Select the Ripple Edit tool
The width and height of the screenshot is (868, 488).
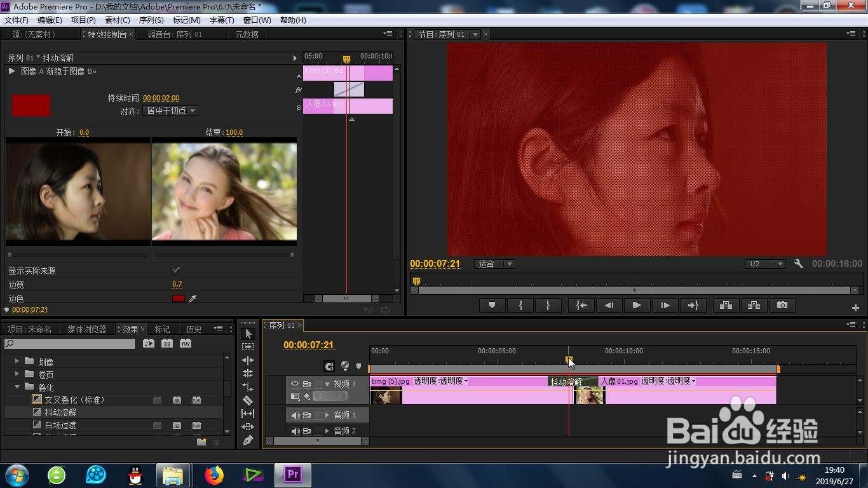coord(248,360)
